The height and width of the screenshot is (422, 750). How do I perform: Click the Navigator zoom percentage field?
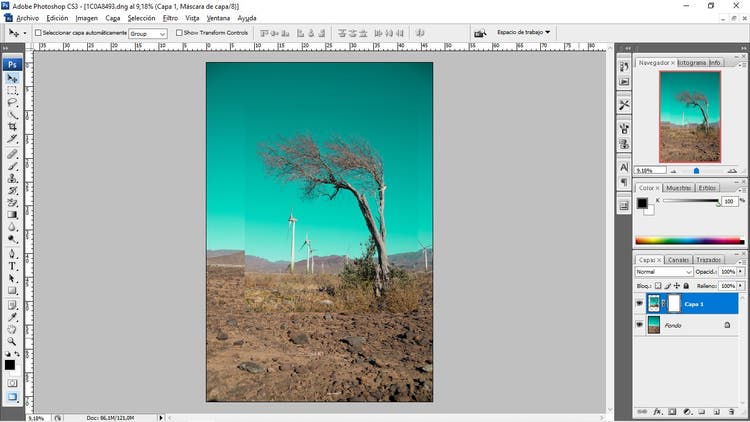[x=650, y=170]
